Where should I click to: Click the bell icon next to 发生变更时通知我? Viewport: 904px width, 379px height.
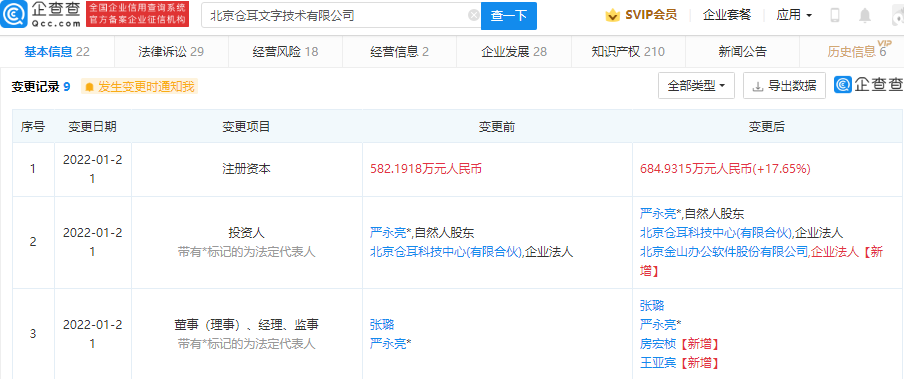point(89,87)
